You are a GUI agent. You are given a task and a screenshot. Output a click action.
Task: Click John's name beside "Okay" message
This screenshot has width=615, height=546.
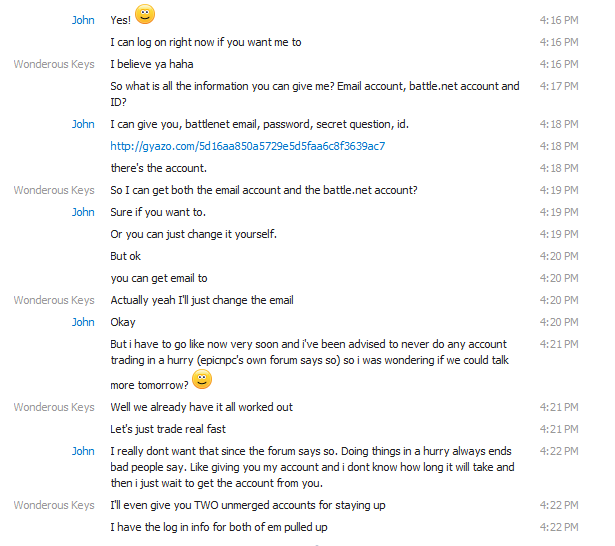83,322
